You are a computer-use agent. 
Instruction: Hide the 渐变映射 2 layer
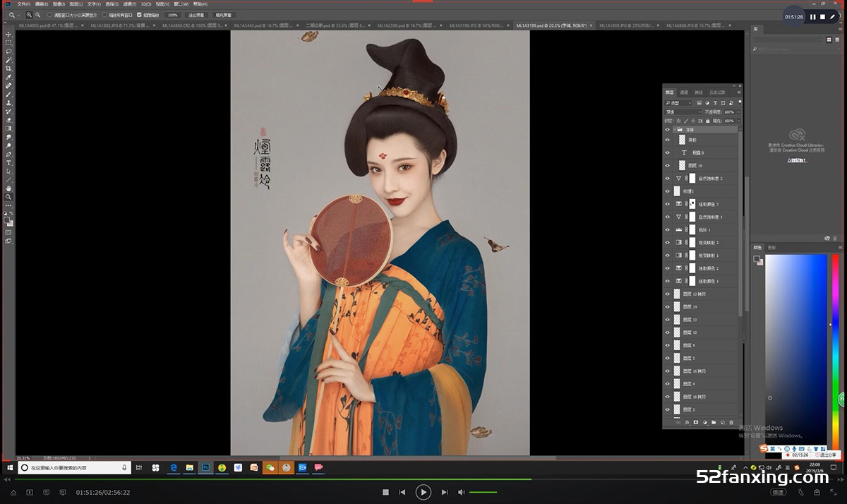pos(668,243)
